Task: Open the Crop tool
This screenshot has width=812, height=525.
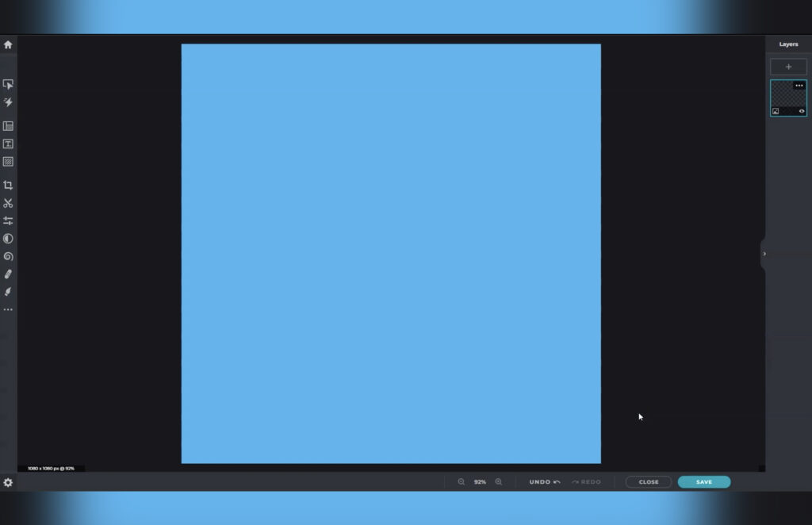Action: tap(8, 185)
